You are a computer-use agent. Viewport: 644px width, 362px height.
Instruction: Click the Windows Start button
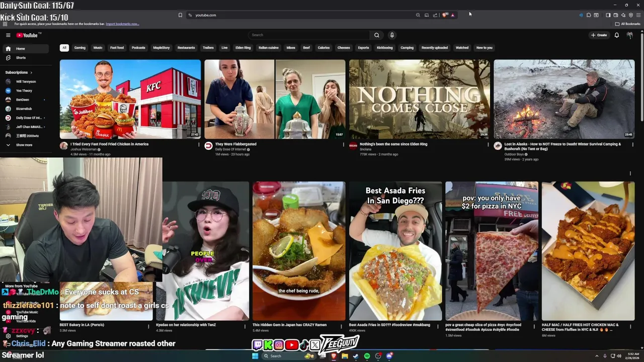pyautogui.click(x=255, y=356)
